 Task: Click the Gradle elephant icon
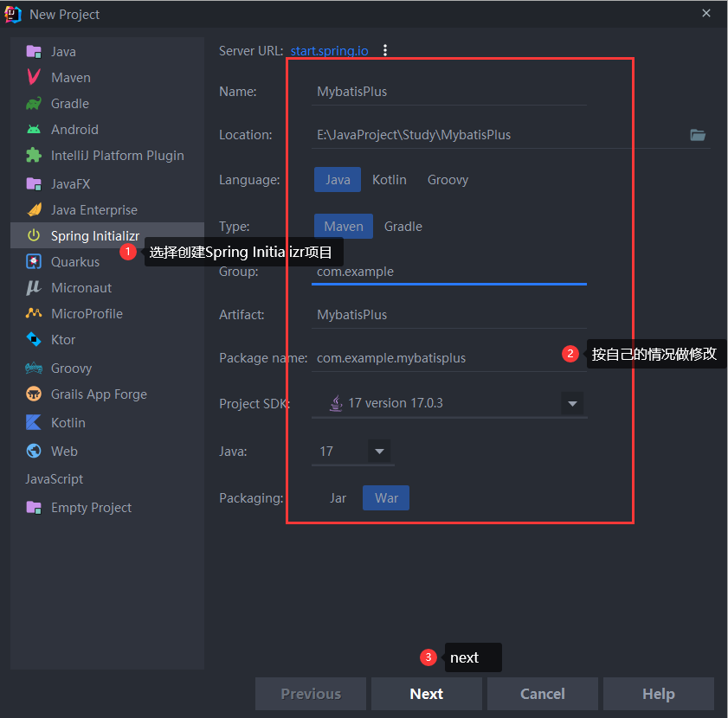pos(34,103)
